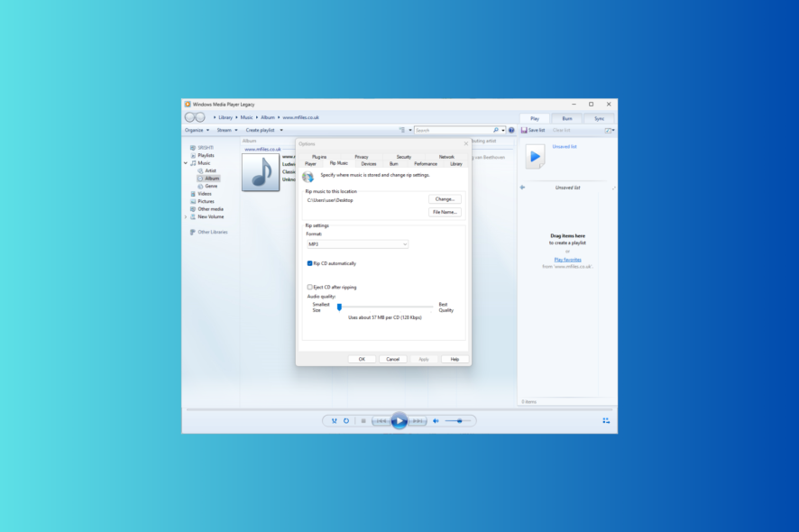Mute the player volume speaker icon

click(436, 421)
